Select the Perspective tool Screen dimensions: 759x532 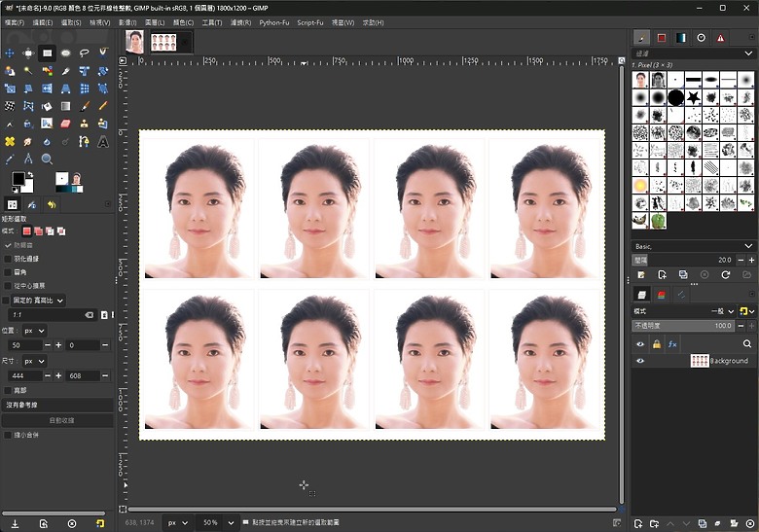(66, 89)
